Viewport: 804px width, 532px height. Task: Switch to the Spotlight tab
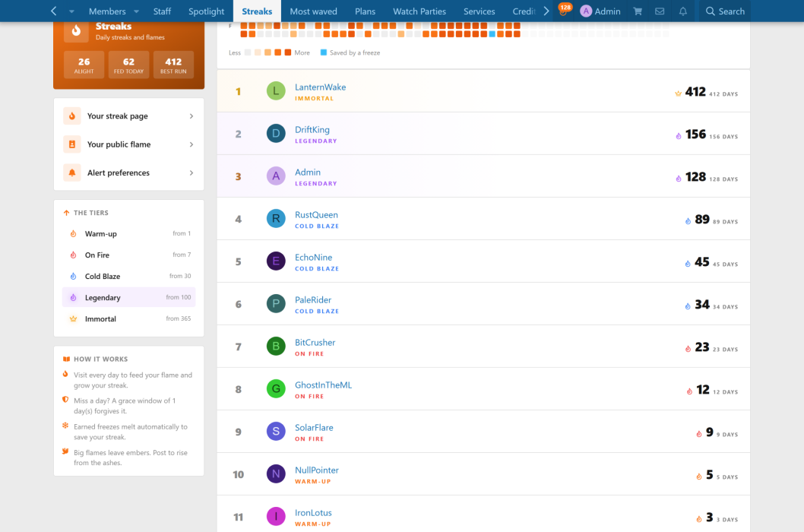(x=206, y=11)
